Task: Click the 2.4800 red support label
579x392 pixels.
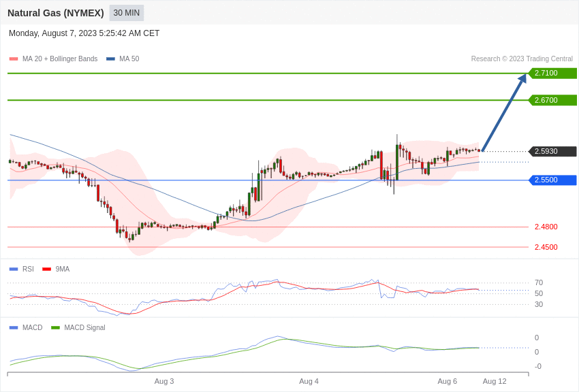Action: click(x=546, y=227)
